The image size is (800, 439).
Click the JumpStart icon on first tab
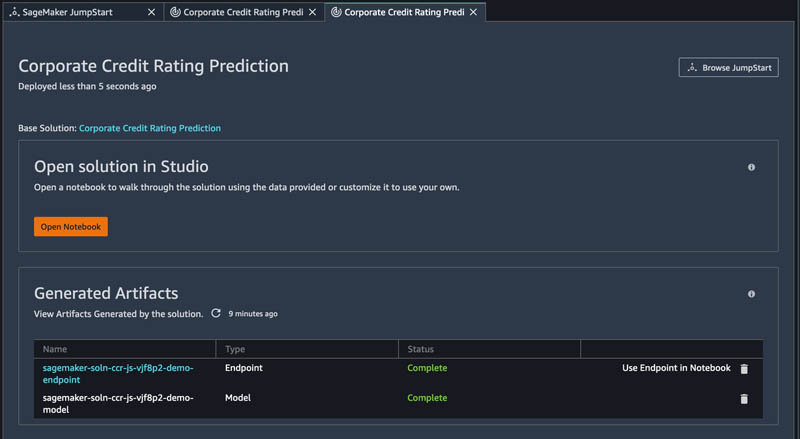click(x=14, y=12)
